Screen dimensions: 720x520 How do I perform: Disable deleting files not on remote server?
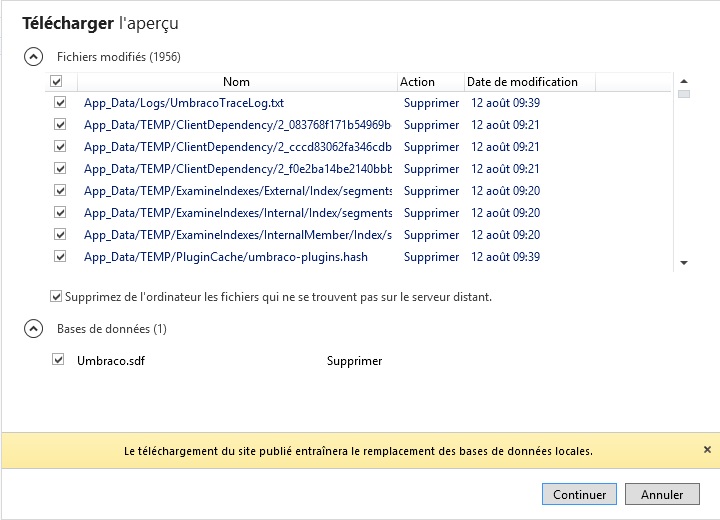click(x=56, y=296)
